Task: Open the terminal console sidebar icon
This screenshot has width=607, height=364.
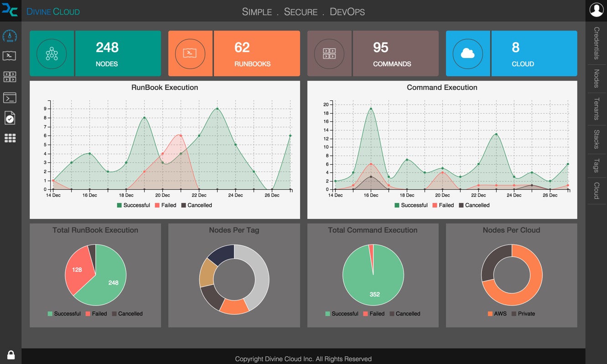Action: (x=10, y=98)
